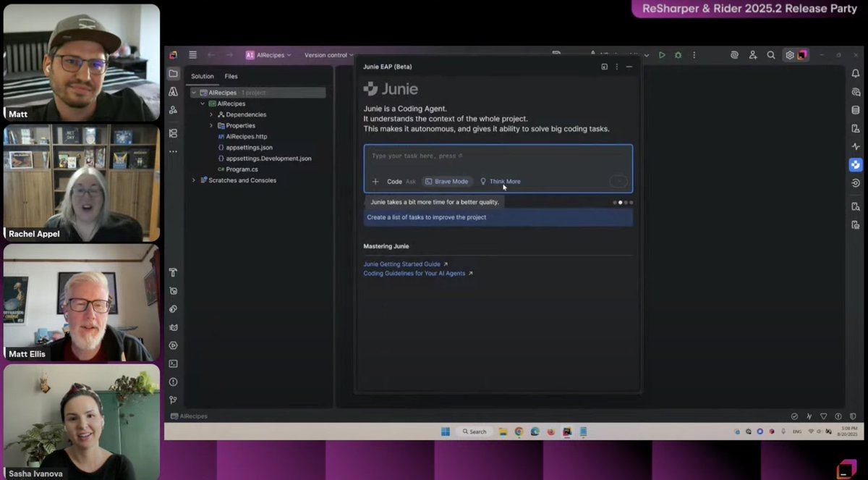This screenshot has width=868, height=480.
Task: Open Firefox from the taskbar
Action: (x=551, y=431)
